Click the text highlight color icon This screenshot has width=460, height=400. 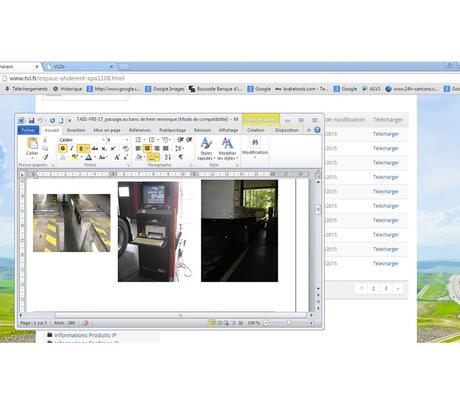tap(75, 157)
